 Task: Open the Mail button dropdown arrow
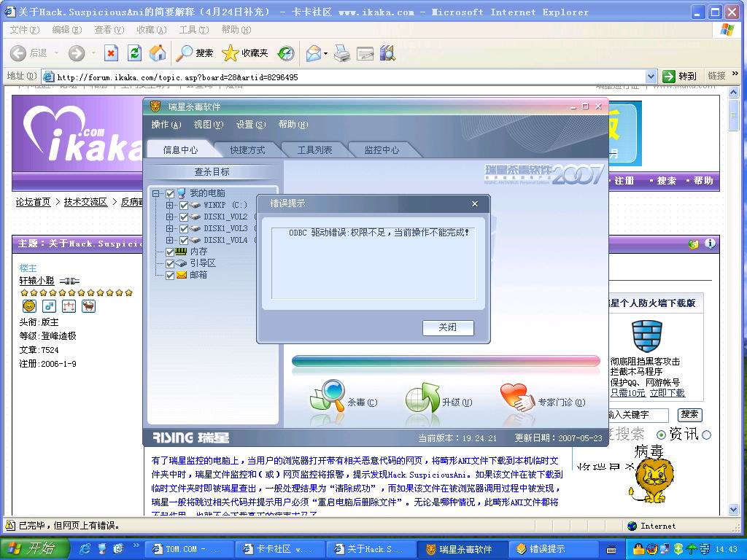(326, 53)
